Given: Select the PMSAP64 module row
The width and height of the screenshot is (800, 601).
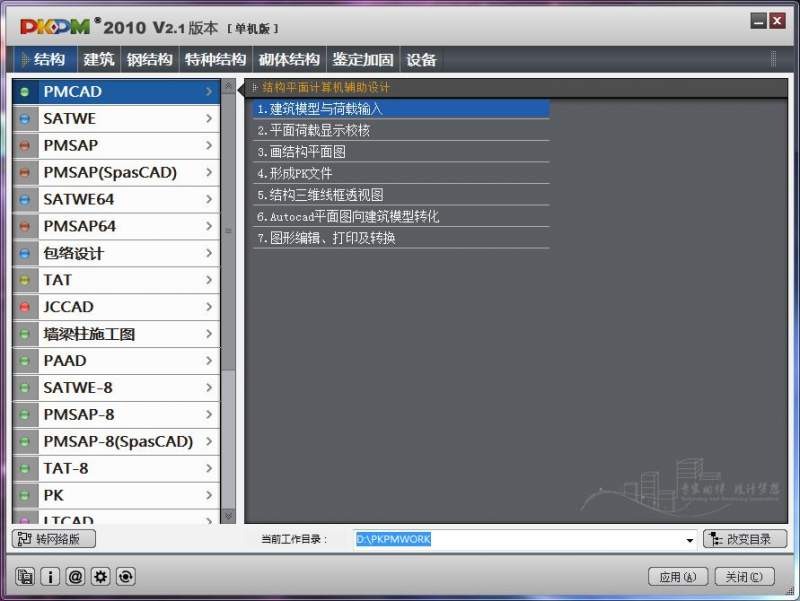Looking at the screenshot, I should pos(116,227).
